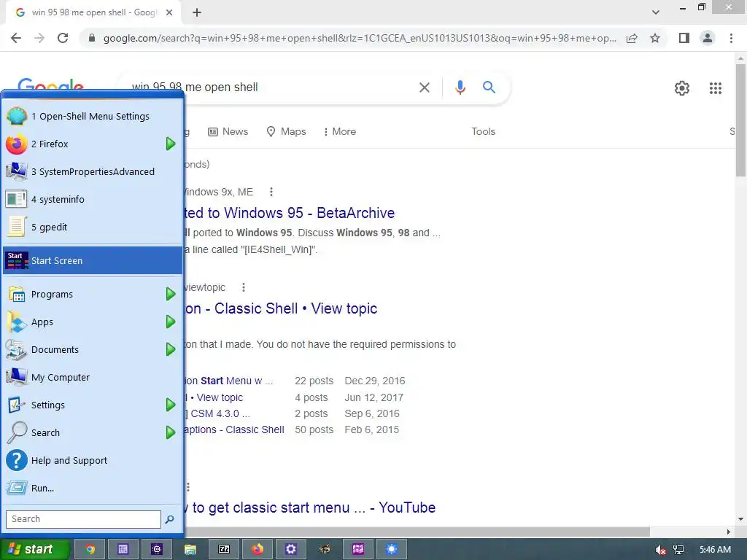Expand the Apps submenu arrow
Image resolution: width=747 pixels, height=560 pixels.
coord(171,322)
